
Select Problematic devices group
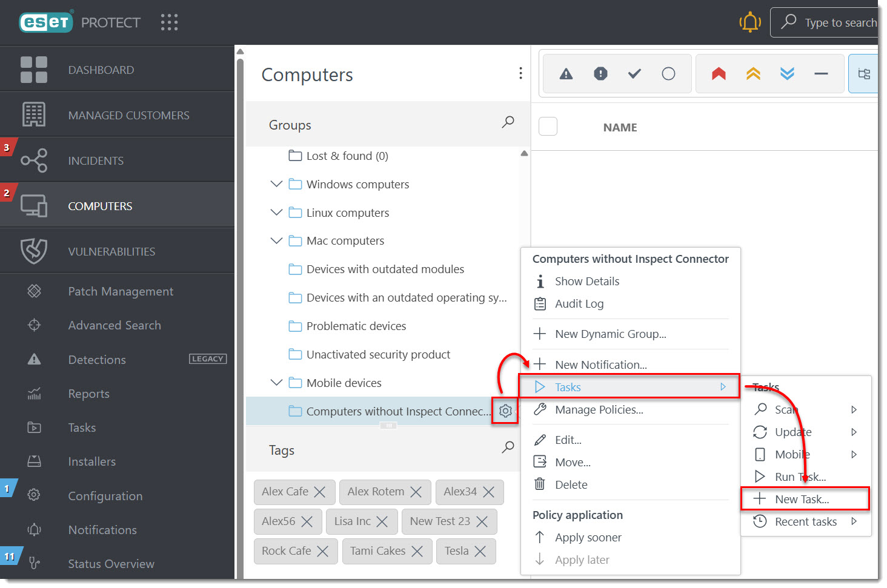pos(356,326)
